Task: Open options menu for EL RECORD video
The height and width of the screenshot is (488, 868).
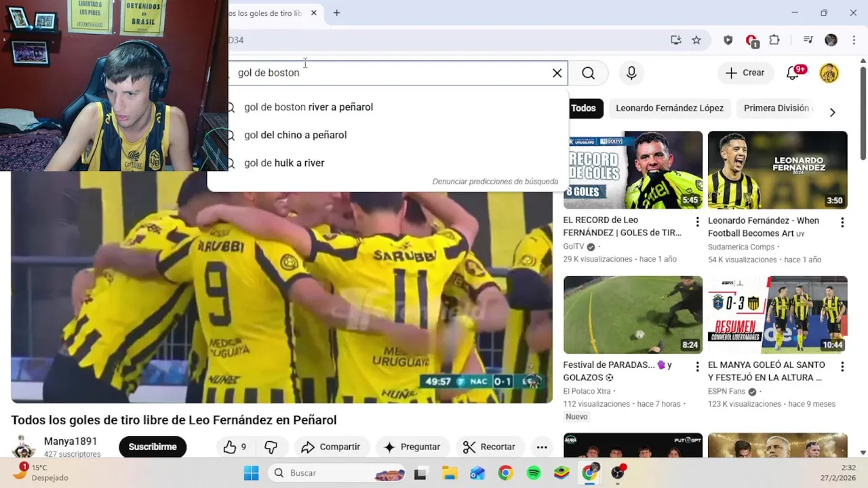Action: (x=697, y=222)
